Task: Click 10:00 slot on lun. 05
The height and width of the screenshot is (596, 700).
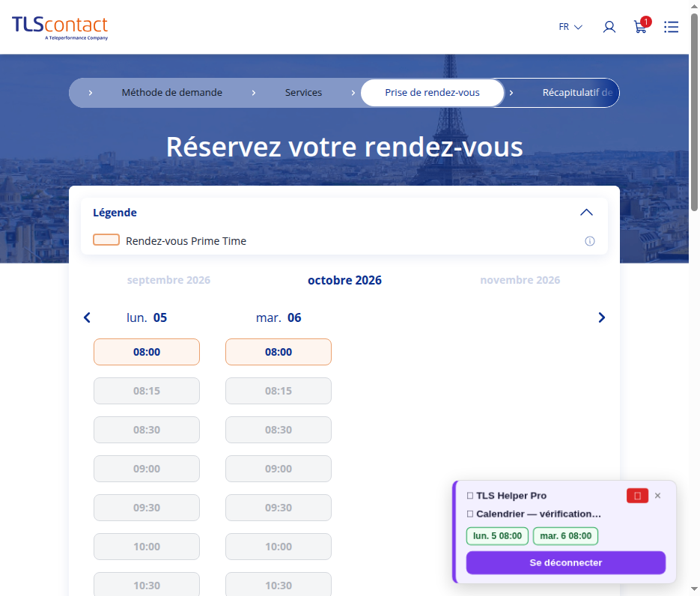Action: click(x=147, y=547)
